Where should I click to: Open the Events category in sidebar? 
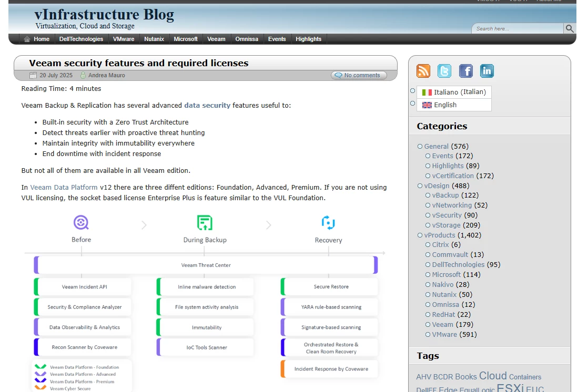point(442,156)
